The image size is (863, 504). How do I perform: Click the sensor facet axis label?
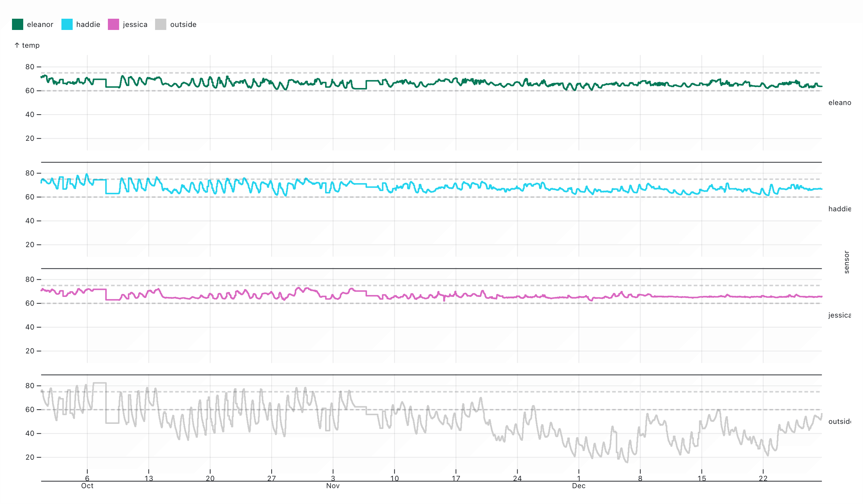(847, 262)
